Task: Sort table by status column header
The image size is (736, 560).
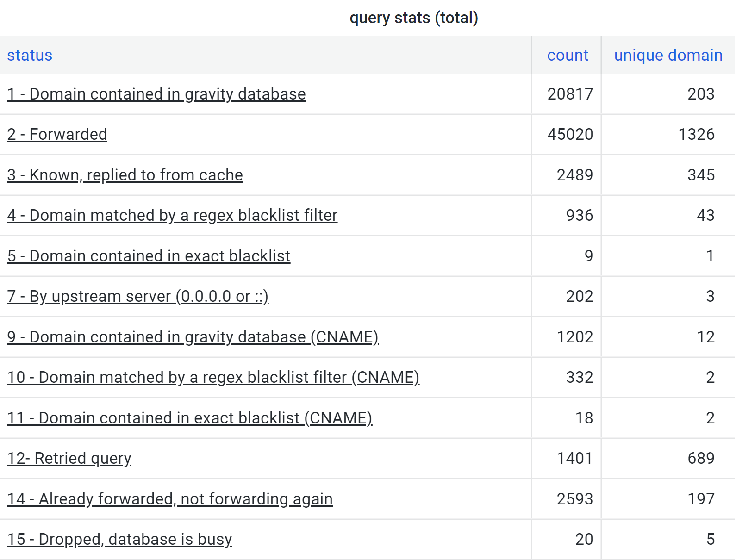Action: tap(30, 55)
